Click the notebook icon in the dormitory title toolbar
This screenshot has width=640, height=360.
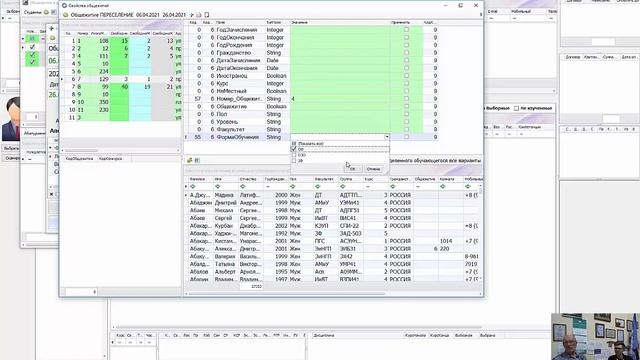(x=207, y=15)
